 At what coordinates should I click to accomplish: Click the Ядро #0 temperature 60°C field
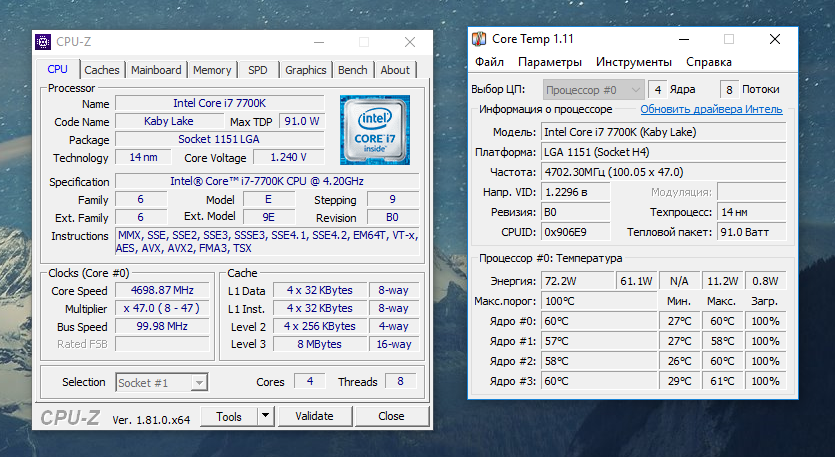click(x=599, y=321)
